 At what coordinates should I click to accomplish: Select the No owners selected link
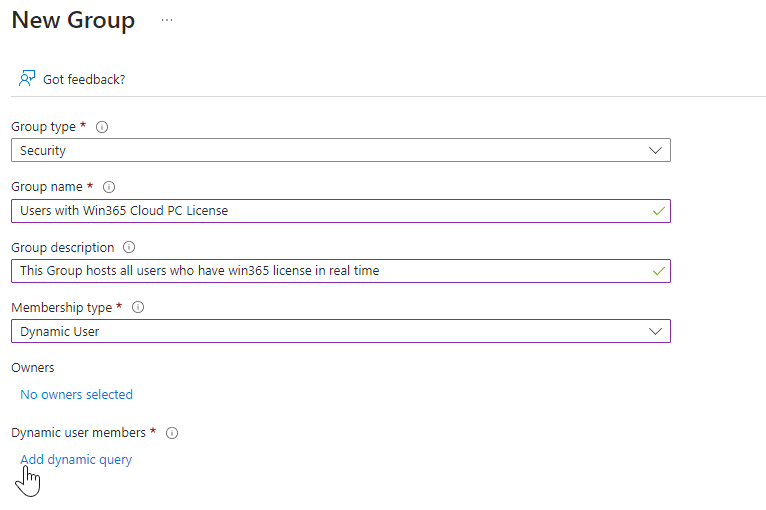[x=76, y=394]
